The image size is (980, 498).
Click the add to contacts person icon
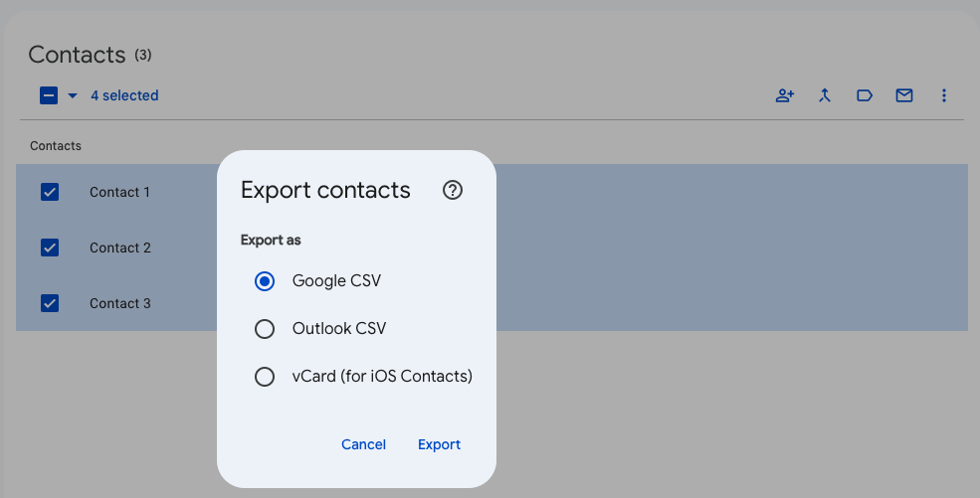785,96
